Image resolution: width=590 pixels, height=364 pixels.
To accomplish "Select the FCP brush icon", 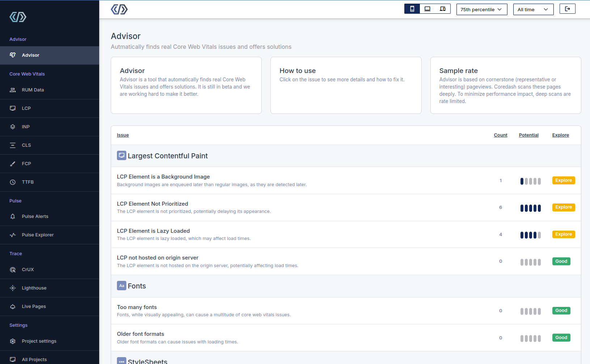I will coord(13,164).
